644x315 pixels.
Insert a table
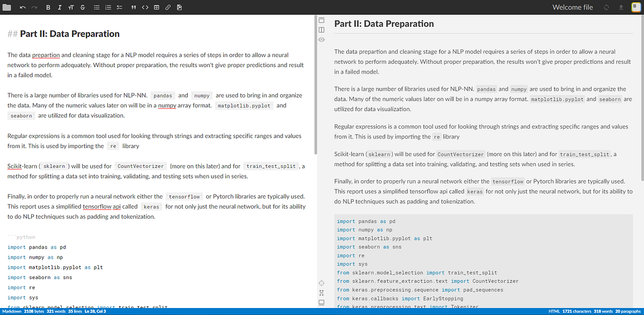[x=155, y=7]
